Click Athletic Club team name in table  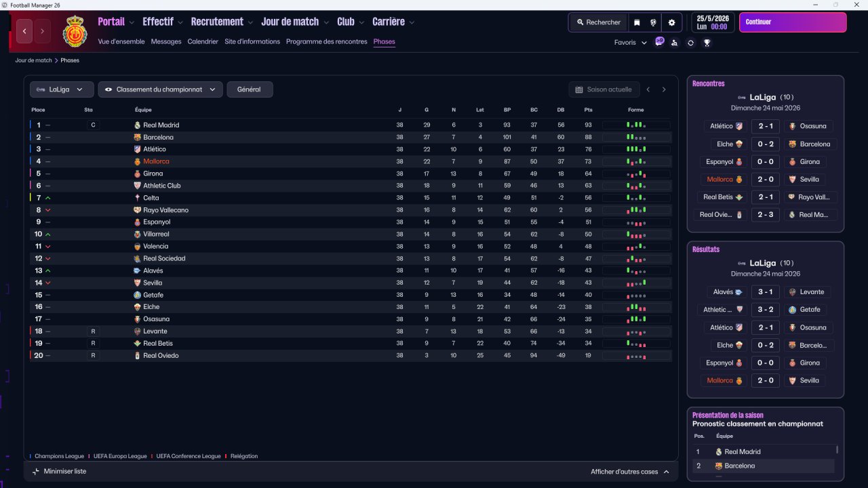point(162,186)
